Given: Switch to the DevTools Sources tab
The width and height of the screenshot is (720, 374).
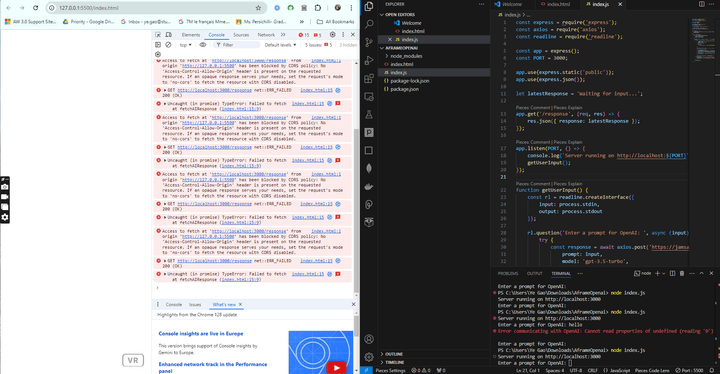Looking at the screenshot, I should tap(241, 35).
